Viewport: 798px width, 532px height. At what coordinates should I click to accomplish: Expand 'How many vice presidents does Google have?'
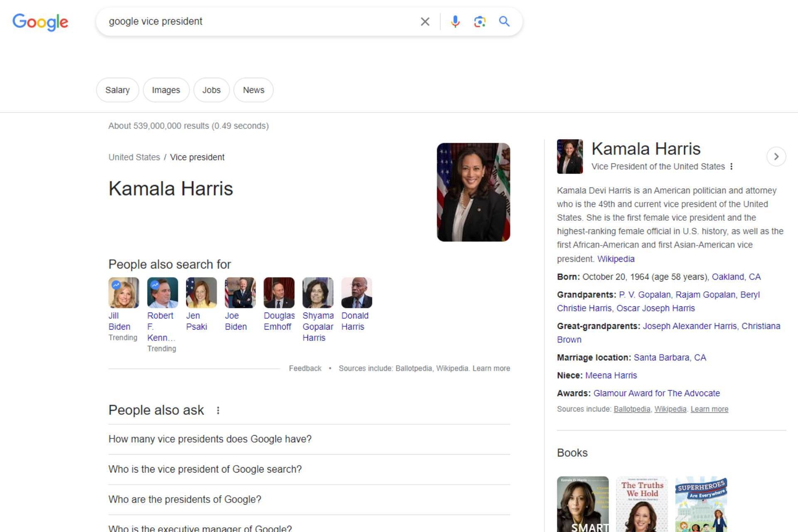tap(309, 439)
